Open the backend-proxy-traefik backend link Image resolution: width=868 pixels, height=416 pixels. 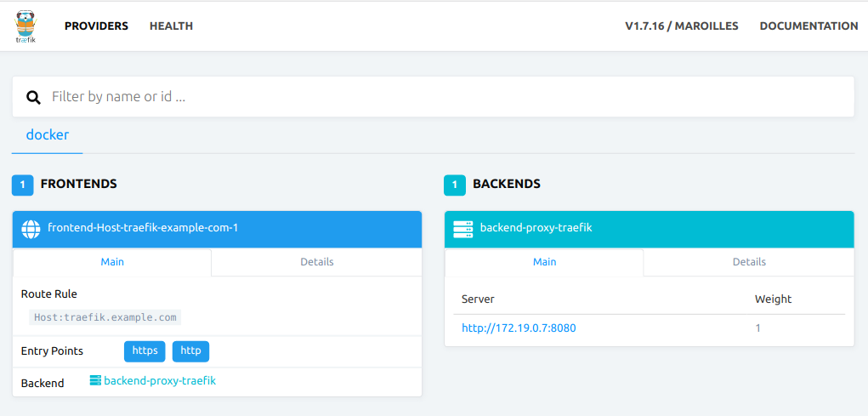point(160,381)
